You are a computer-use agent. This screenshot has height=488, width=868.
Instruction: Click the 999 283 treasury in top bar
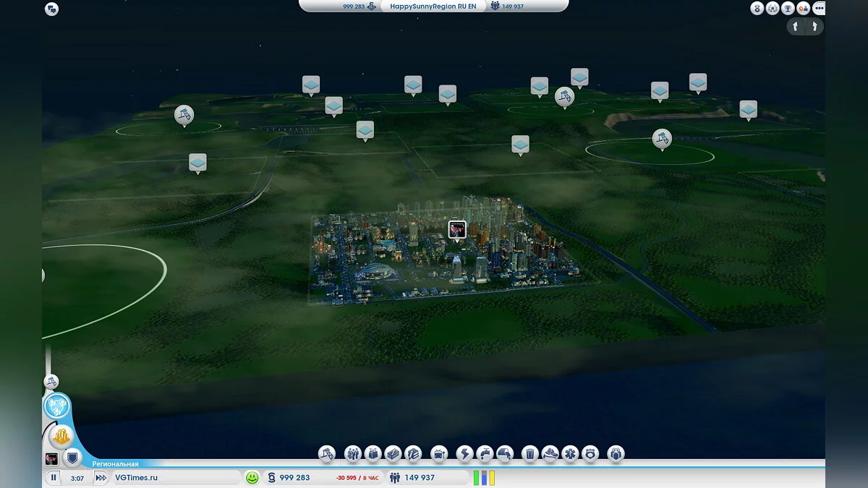pyautogui.click(x=359, y=6)
